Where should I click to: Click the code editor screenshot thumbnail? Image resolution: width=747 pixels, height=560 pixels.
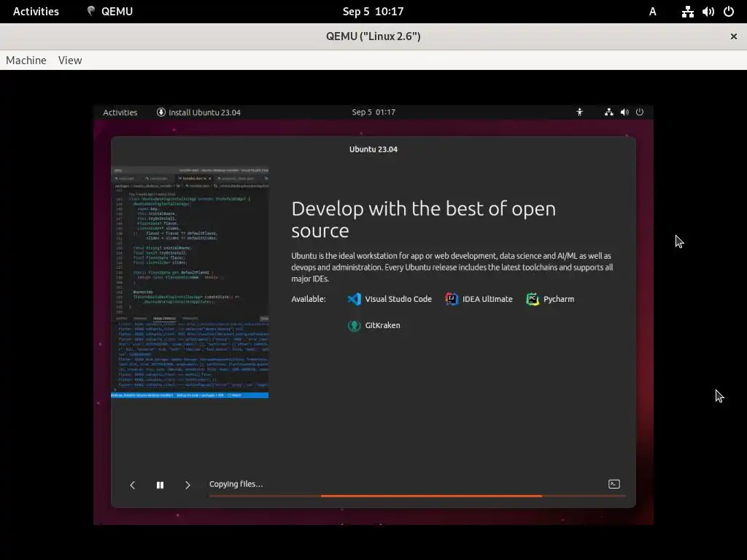pos(190,282)
